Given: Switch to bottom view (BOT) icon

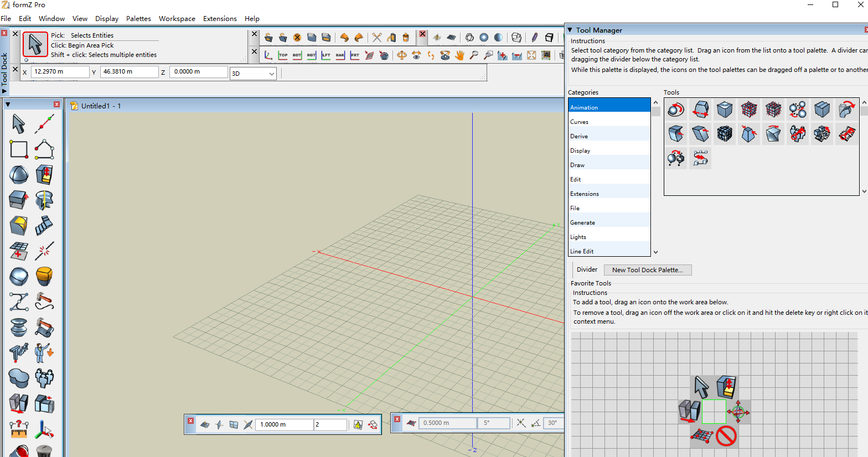Looking at the screenshot, I should click(297, 55).
